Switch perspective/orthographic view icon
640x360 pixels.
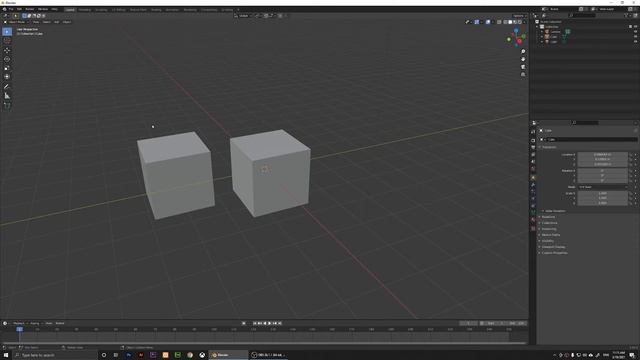click(523, 75)
